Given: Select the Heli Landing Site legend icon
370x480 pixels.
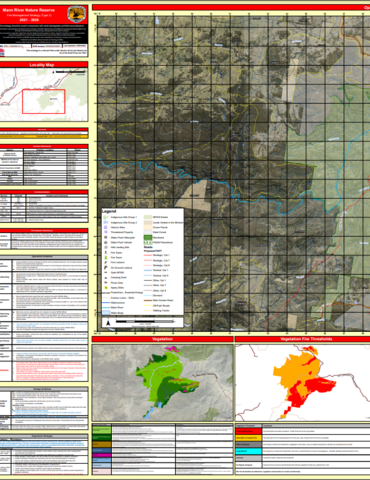Looking at the screenshot, I should pyautogui.click(x=106, y=247).
